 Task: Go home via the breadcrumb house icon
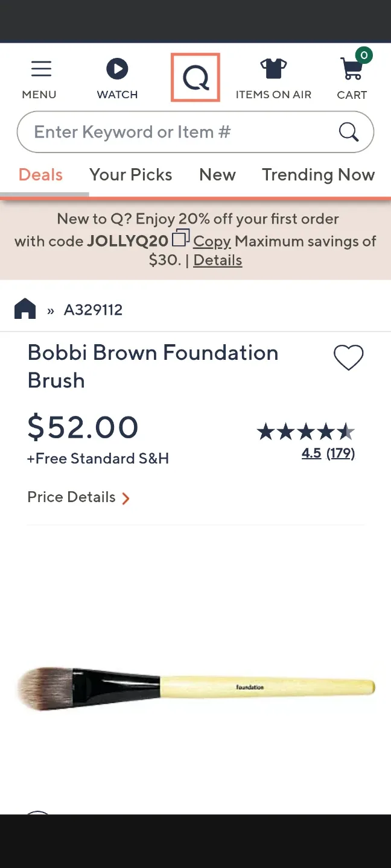(x=25, y=308)
